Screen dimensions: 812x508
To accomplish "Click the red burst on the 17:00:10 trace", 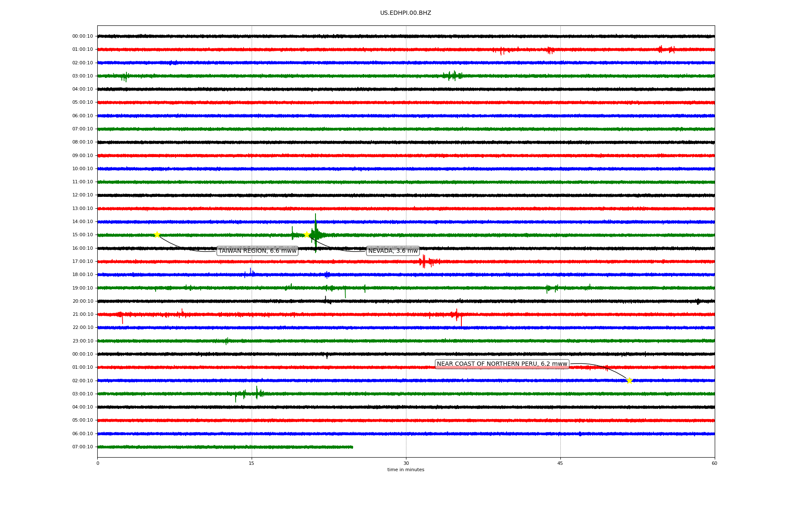I will tap(424, 262).
